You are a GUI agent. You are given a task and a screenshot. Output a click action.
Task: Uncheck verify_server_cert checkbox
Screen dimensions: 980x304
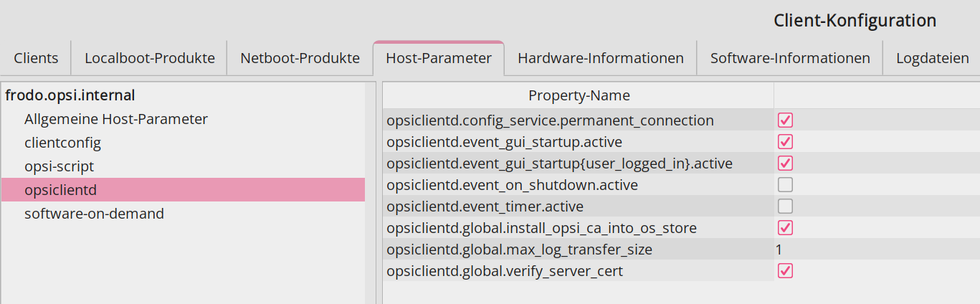[x=785, y=271]
